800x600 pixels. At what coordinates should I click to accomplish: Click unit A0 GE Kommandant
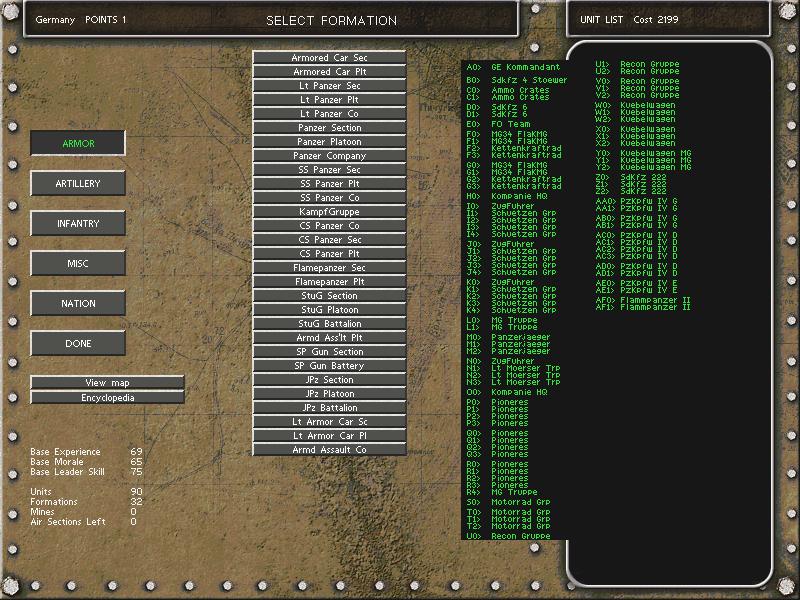(513, 67)
